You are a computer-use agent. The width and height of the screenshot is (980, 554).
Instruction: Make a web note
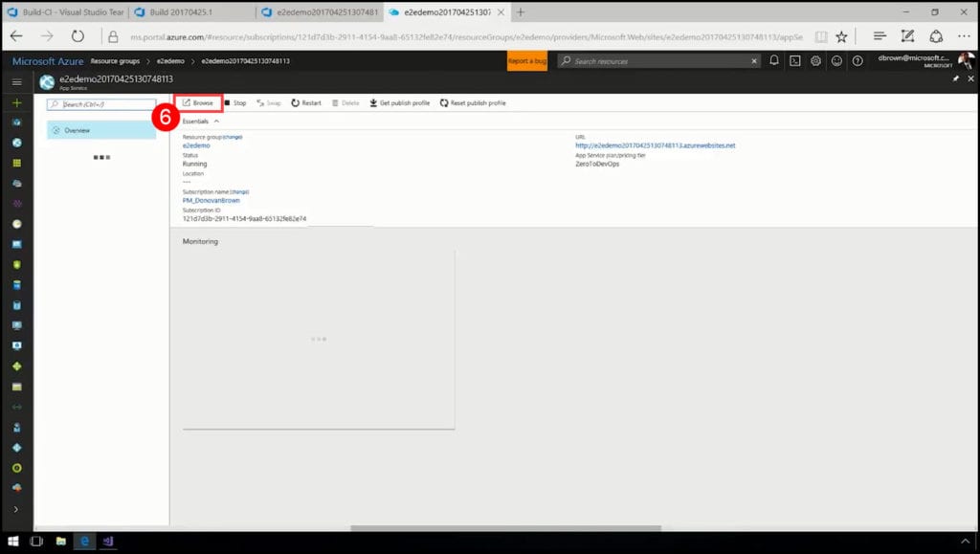907,36
